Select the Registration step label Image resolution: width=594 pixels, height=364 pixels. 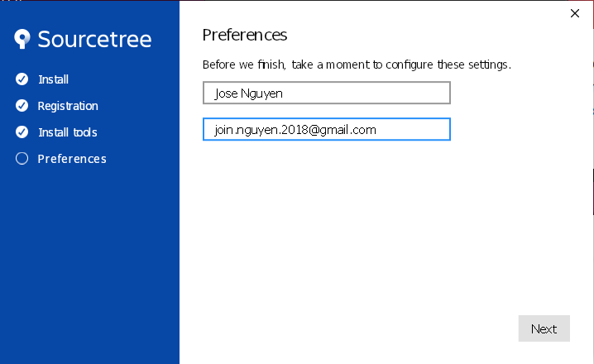[68, 106]
